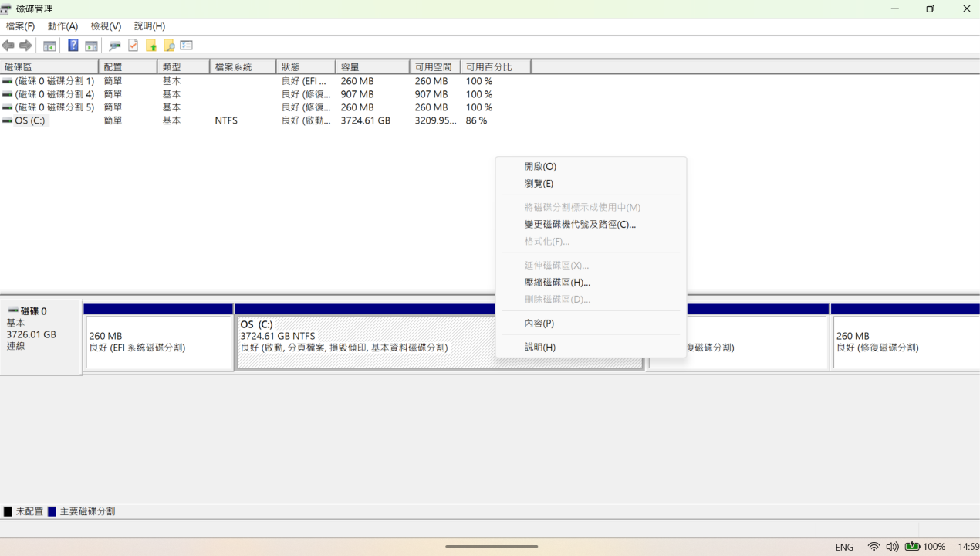
Task: Click the folder with green up-arrow icon
Action: coord(151,46)
